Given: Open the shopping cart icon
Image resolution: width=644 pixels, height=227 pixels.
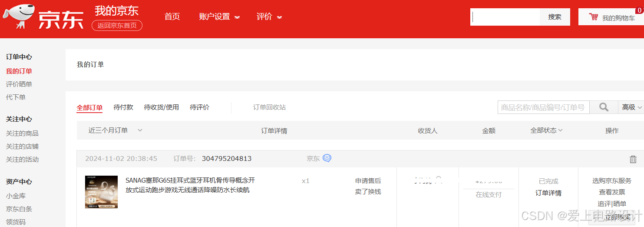Looking at the screenshot, I should tap(593, 17).
